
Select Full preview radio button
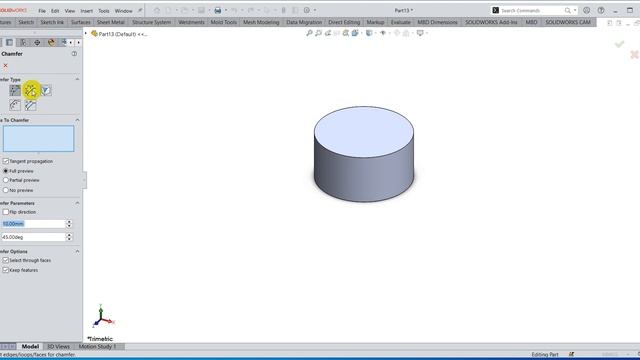(6, 171)
